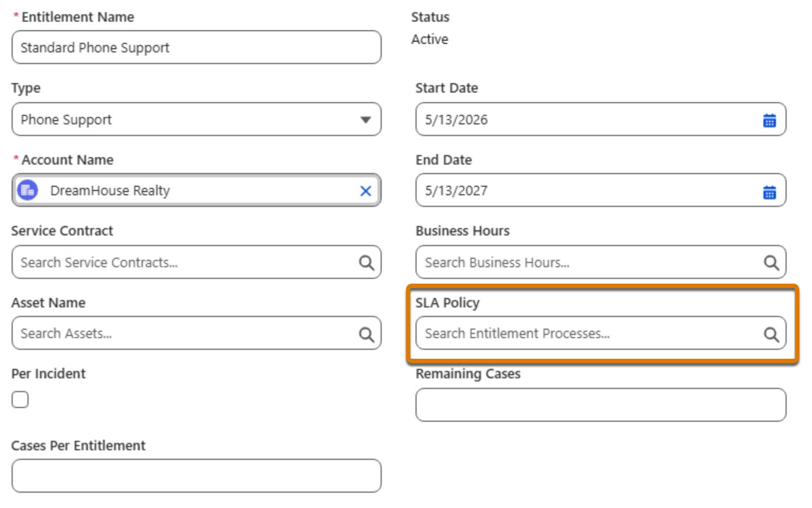Screen dimensions: 812x508
Task: Clear DreamHouse Realty with the X icon
Action: click(365, 191)
